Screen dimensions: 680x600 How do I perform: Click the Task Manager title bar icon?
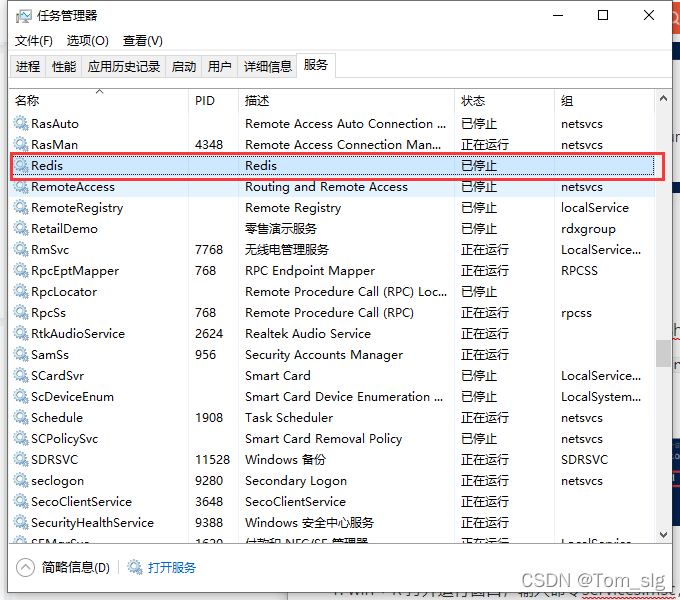coord(23,16)
